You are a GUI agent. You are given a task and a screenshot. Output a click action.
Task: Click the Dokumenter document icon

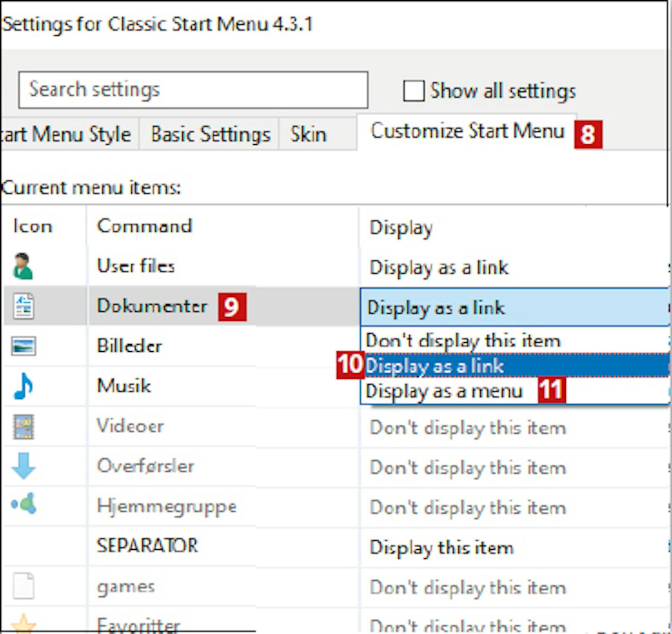pos(23,306)
